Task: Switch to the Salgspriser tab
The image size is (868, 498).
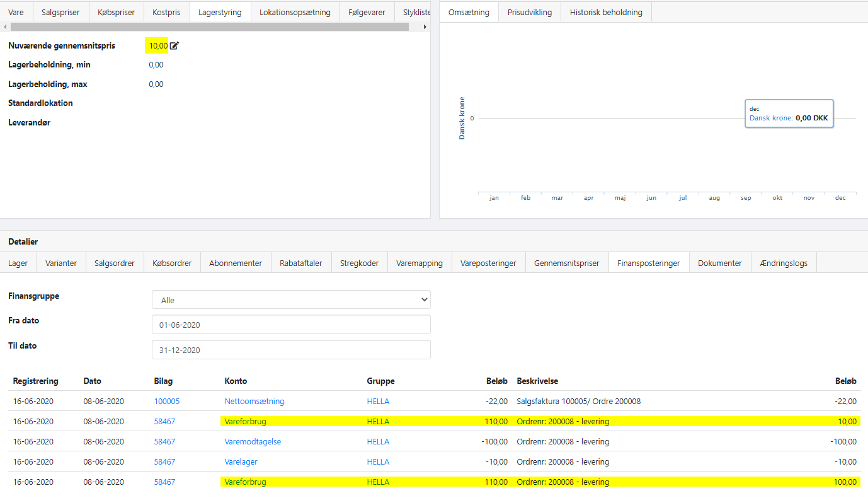Action: [x=60, y=12]
